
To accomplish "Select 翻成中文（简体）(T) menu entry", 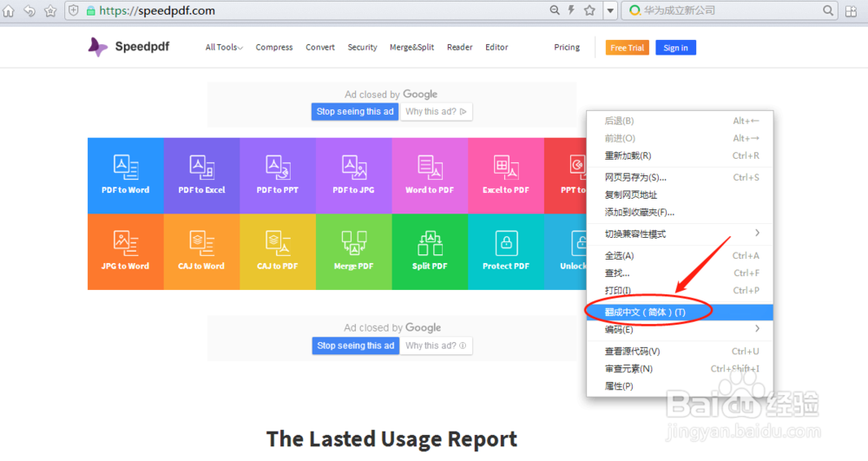I will click(x=680, y=313).
